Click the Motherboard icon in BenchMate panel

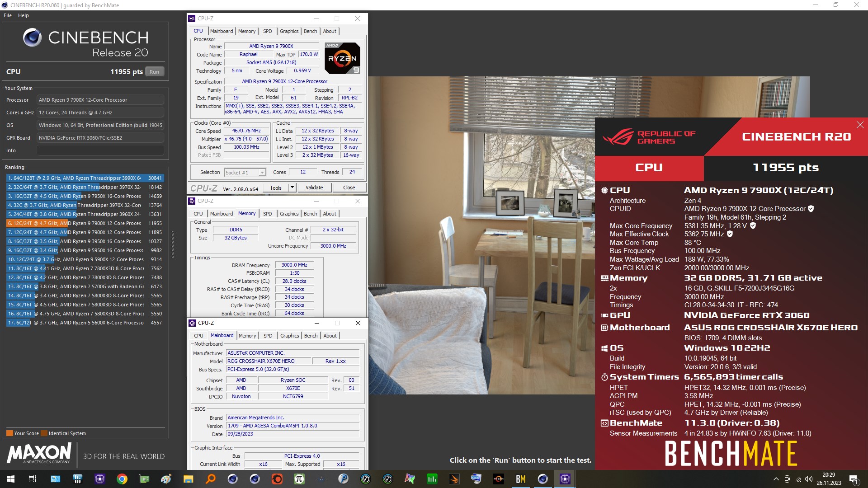pyautogui.click(x=604, y=328)
